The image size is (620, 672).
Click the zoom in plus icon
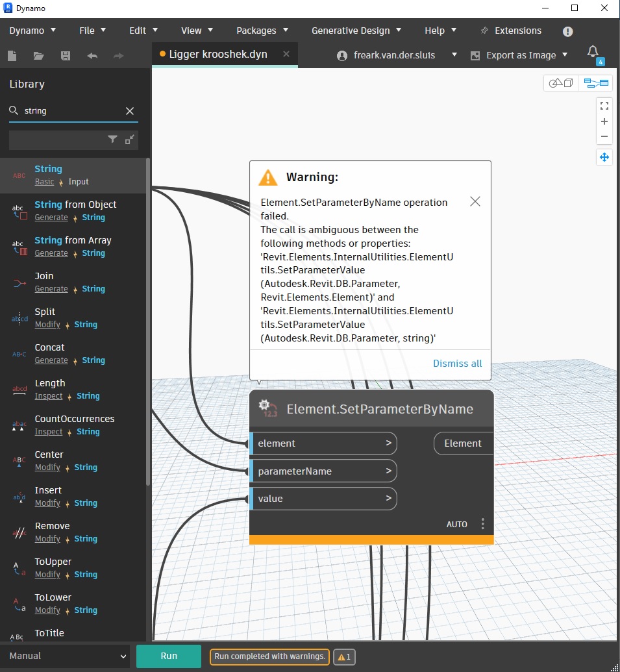point(604,121)
